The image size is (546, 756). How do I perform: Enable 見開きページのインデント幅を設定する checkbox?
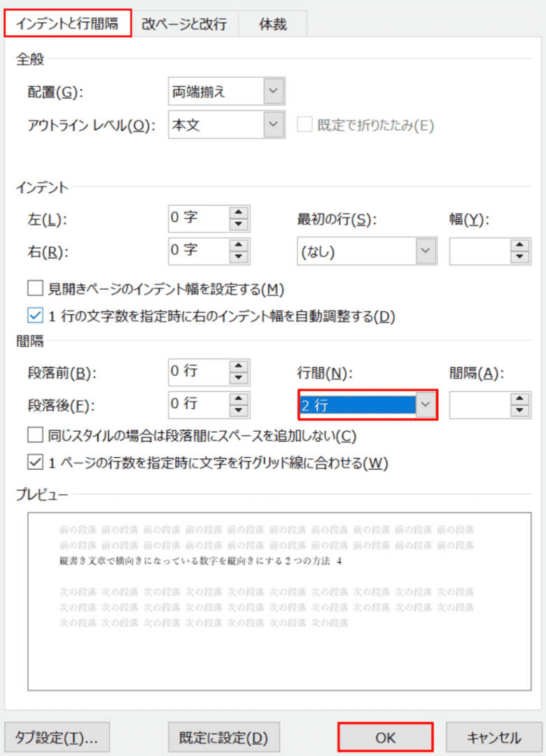tap(35, 288)
